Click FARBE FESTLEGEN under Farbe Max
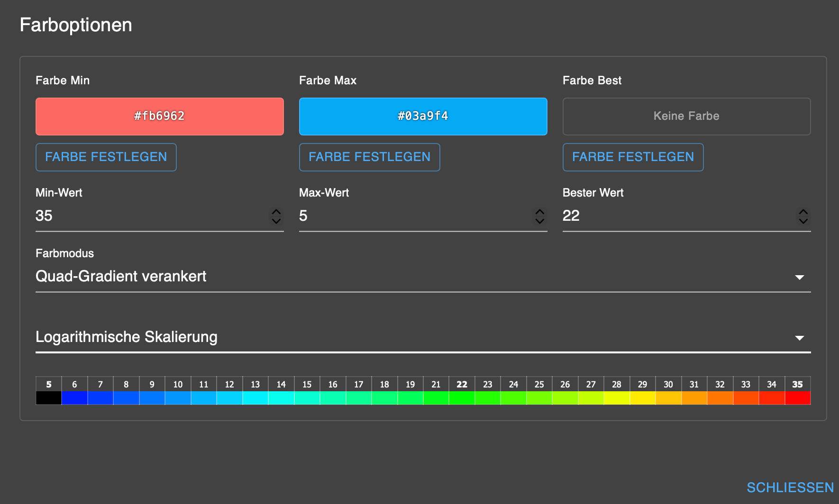 click(x=370, y=157)
